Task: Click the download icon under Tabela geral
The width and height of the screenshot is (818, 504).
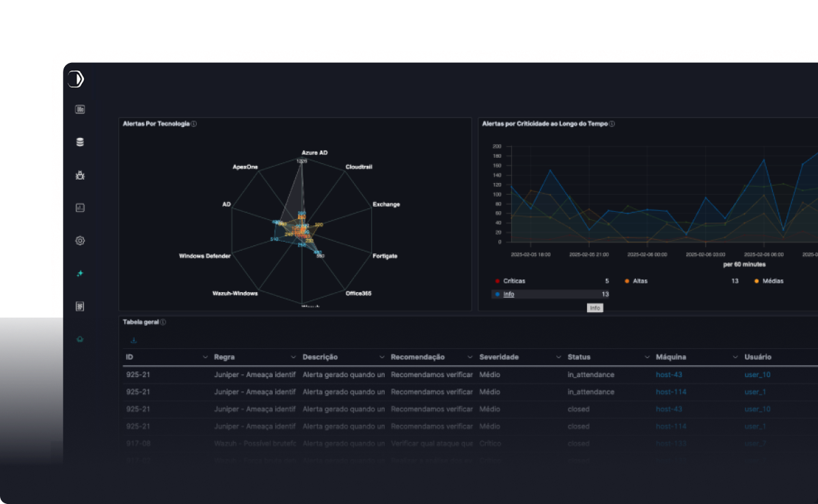Action: (134, 340)
